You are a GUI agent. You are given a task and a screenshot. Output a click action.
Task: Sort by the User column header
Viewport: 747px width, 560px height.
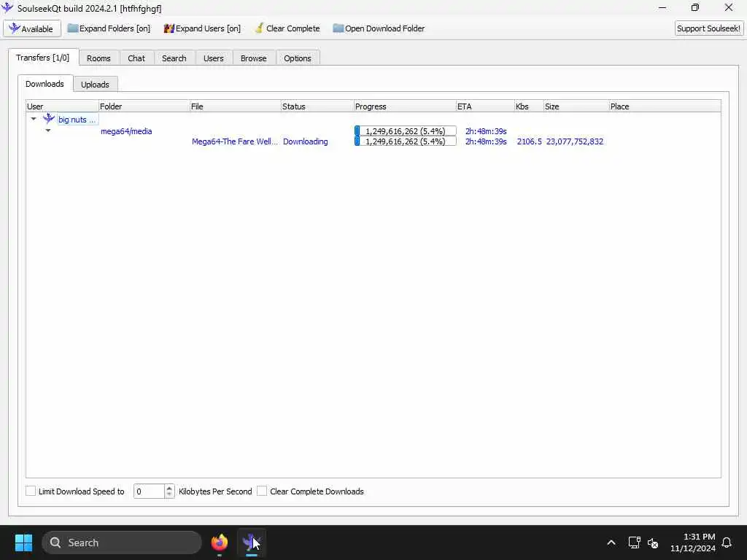coord(63,106)
